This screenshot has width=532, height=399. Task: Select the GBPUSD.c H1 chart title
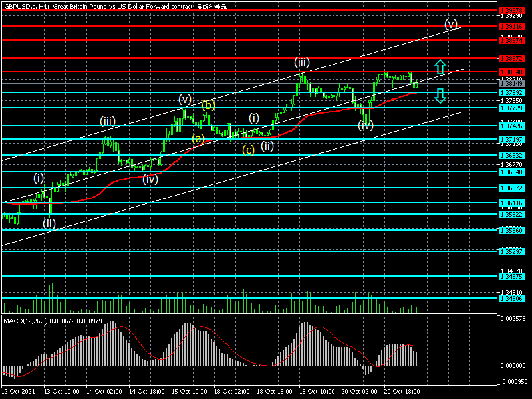115,6
